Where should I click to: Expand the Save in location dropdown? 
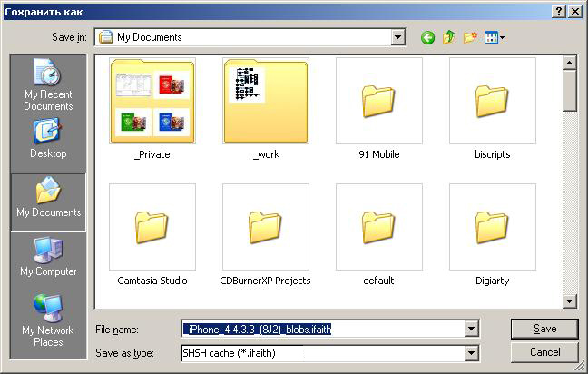pyautogui.click(x=397, y=37)
